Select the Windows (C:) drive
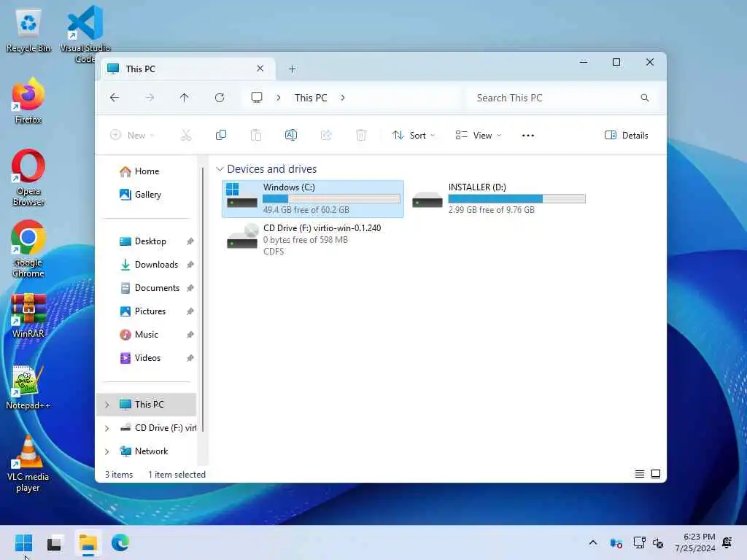The image size is (747, 560). [312, 198]
